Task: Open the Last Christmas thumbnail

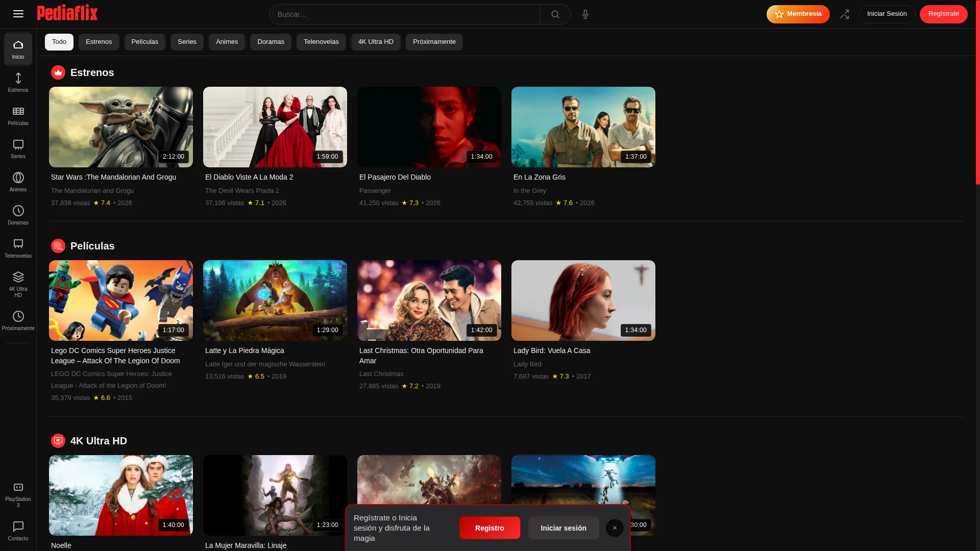Action: [429, 300]
